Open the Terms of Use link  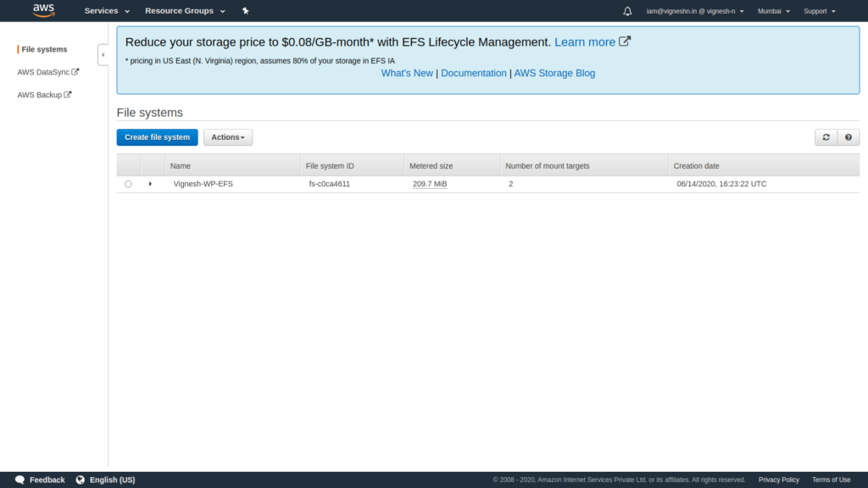(831, 480)
